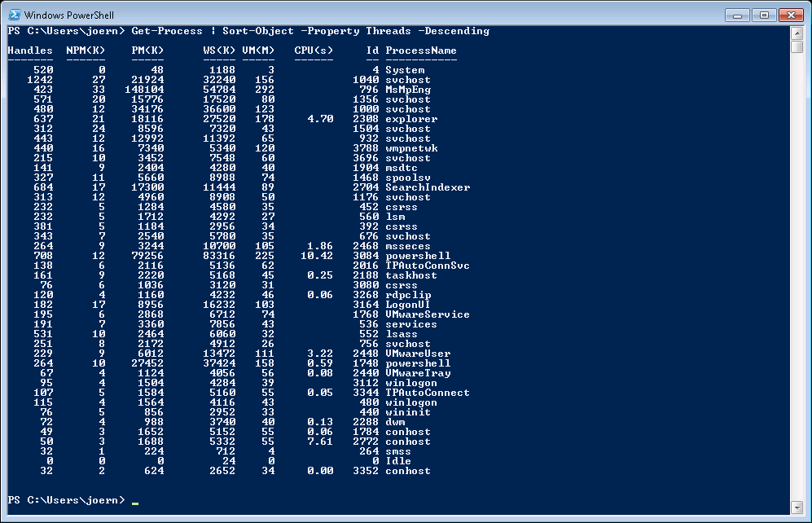Click the msdtc process name
Screen dimensions: 812x523
[402, 168]
